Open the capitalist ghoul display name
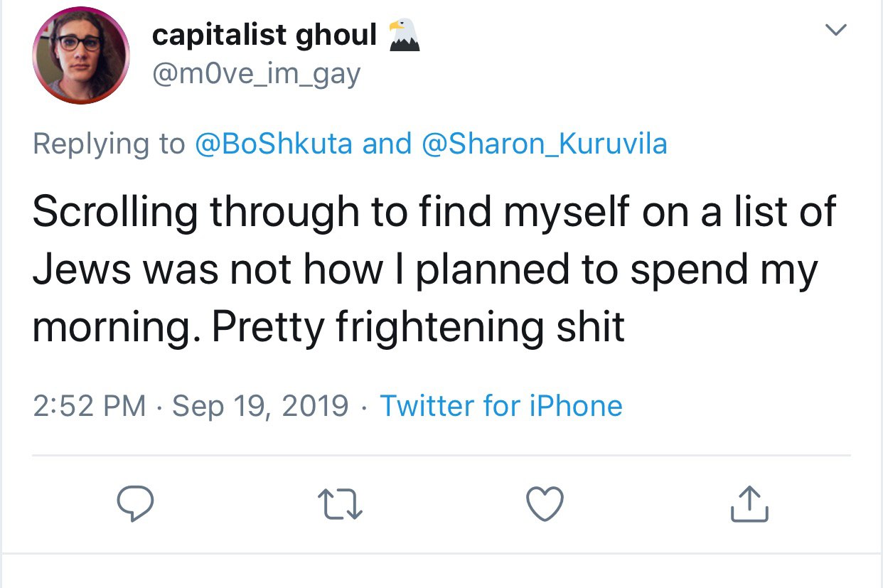883x588 pixels. (x=264, y=36)
